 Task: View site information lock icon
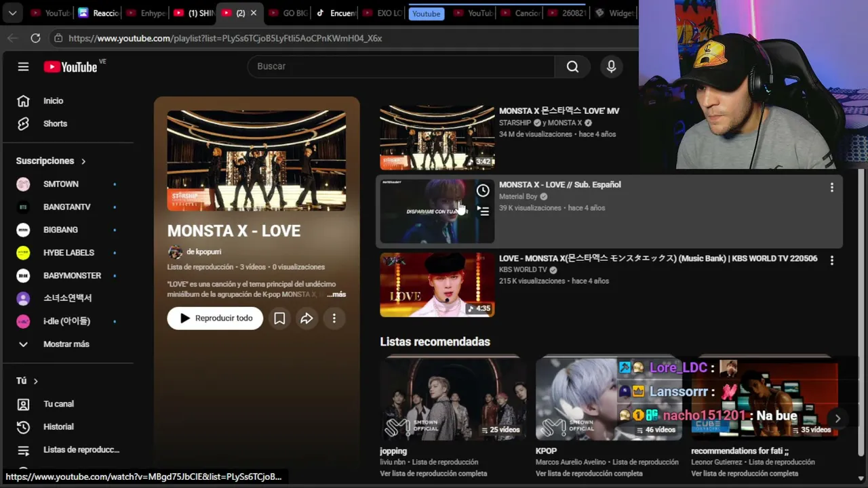(58, 39)
